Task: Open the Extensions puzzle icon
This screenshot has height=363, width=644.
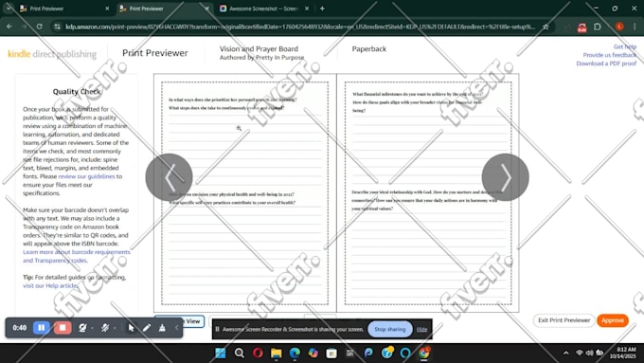Action: click(x=598, y=27)
